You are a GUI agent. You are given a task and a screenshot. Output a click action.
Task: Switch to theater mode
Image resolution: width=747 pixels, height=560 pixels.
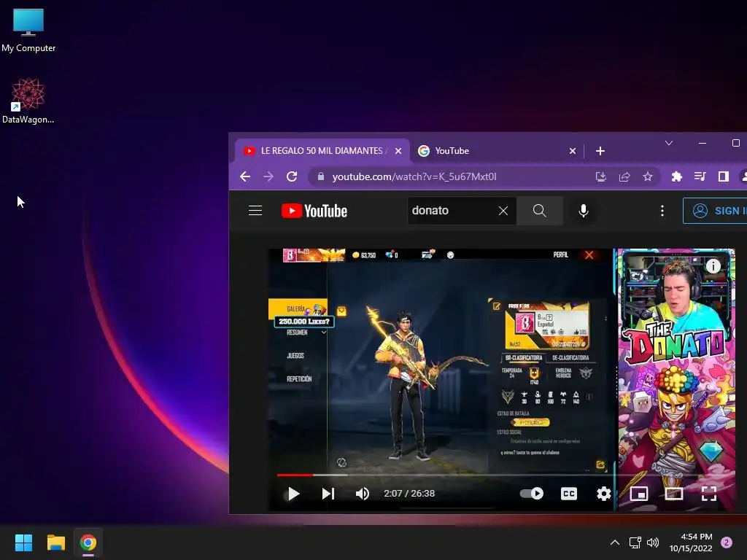coord(673,494)
